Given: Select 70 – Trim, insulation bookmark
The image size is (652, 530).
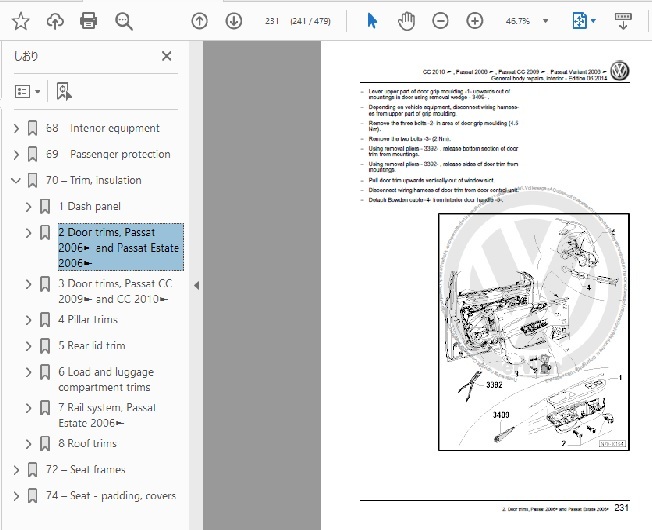Looking at the screenshot, I should coord(94,180).
